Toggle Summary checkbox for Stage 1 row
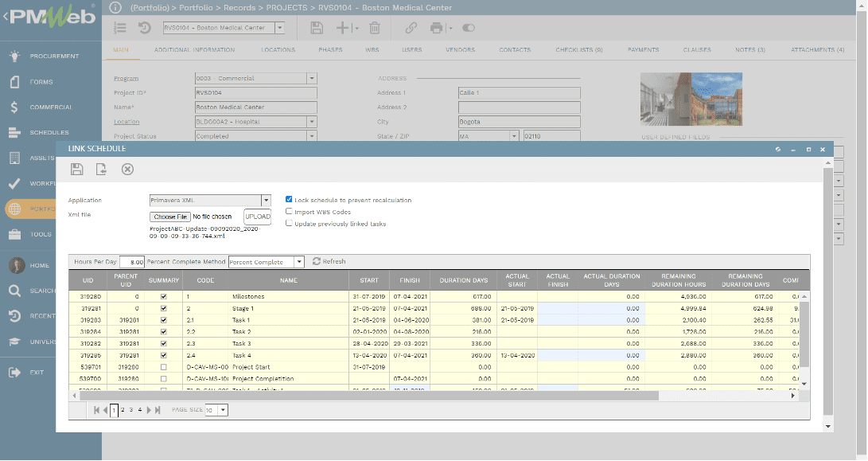Viewport: 868px width, 461px height. coord(163,308)
